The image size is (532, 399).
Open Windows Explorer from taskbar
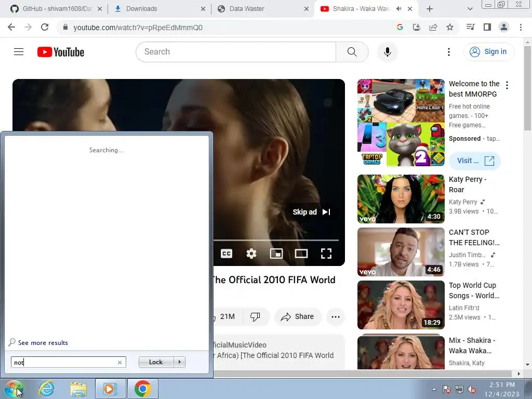click(x=78, y=389)
